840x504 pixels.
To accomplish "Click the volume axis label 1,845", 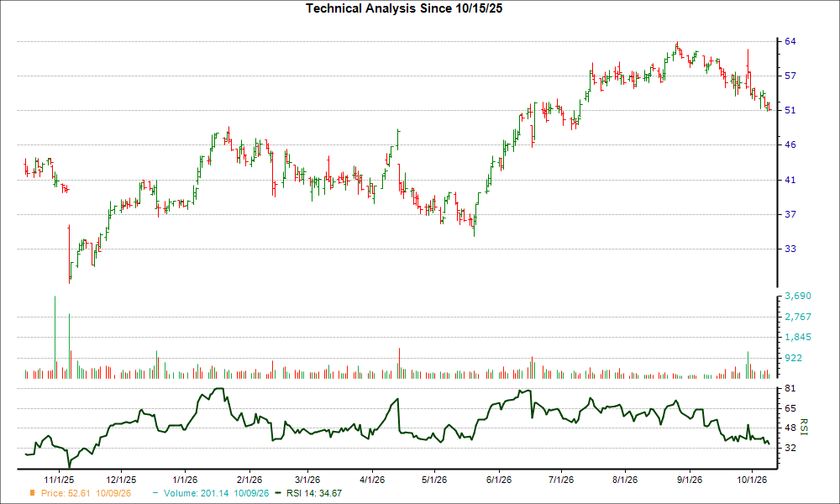I will pos(798,337).
